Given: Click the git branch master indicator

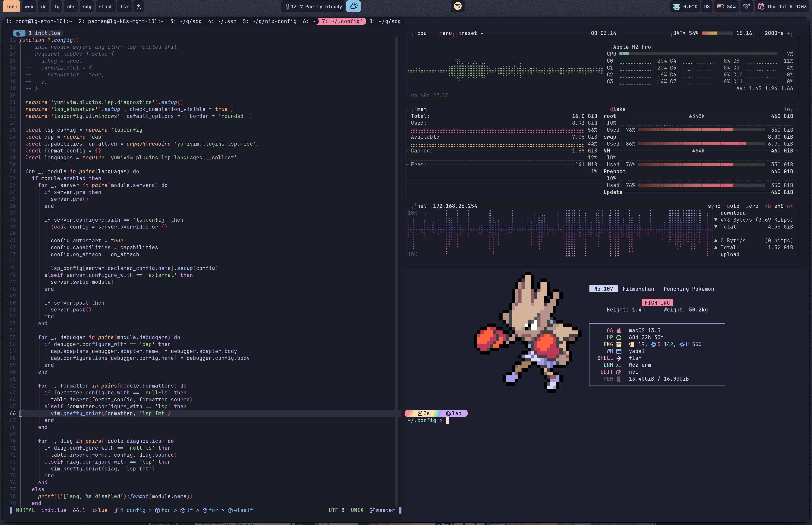Looking at the screenshot, I should pyautogui.click(x=382, y=510).
